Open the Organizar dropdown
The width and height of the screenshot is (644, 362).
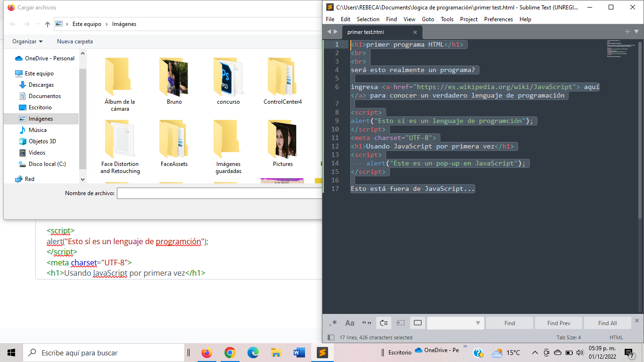pyautogui.click(x=27, y=41)
